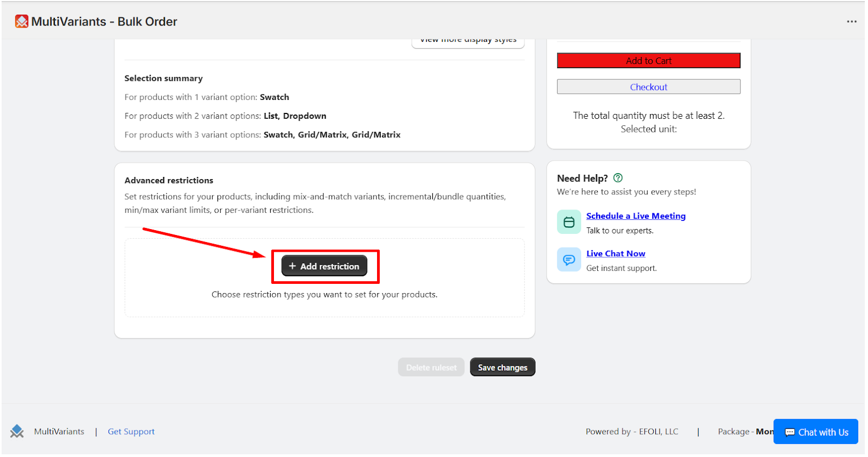Image resolution: width=868 pixels, height=457 pixels.
Task: Click 'Choose restriction types you want to set' text
Action: [x=324, y=294]
